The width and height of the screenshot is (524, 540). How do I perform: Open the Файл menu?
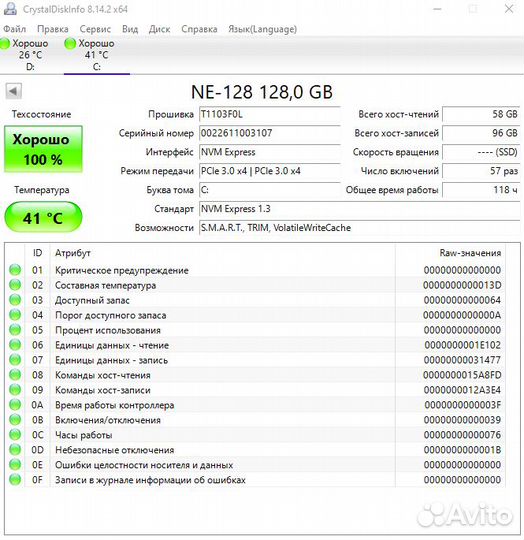(14, 29)
